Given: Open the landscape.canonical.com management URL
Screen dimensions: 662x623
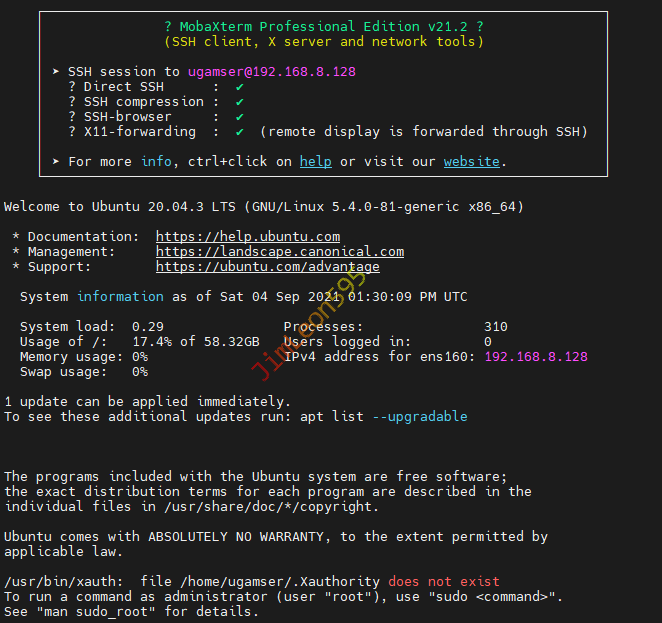Looking at the screenshot, I should 280,252.
